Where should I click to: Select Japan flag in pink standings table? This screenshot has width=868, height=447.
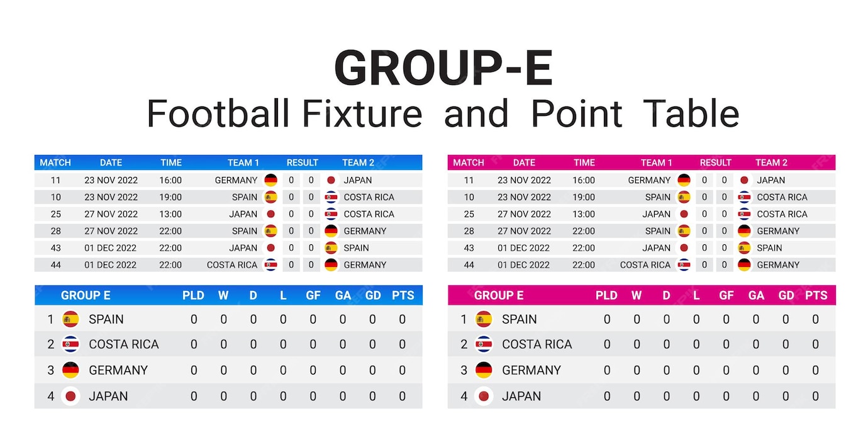[484, 396]
